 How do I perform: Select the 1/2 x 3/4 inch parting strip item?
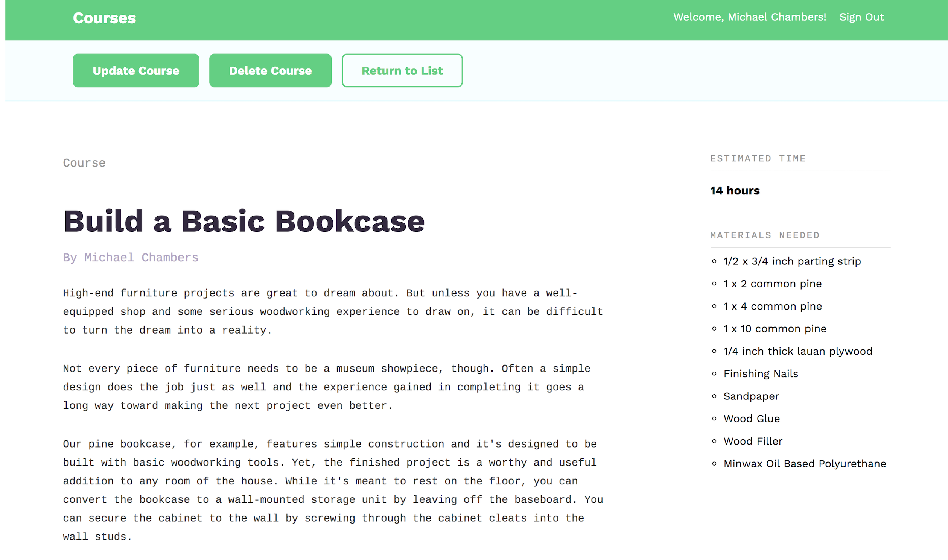point(792,261)
